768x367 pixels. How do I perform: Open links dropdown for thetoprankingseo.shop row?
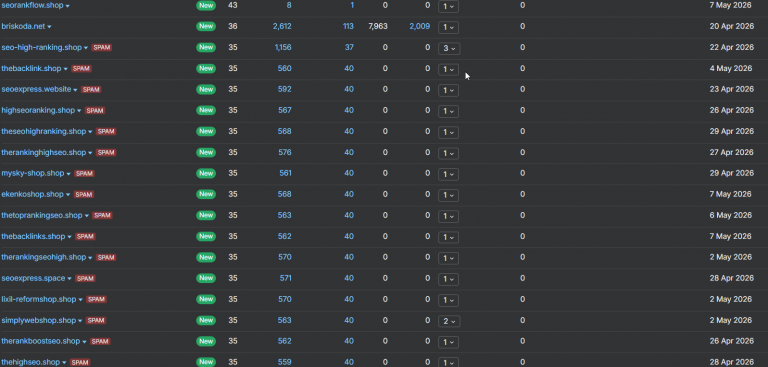(448, 216)
